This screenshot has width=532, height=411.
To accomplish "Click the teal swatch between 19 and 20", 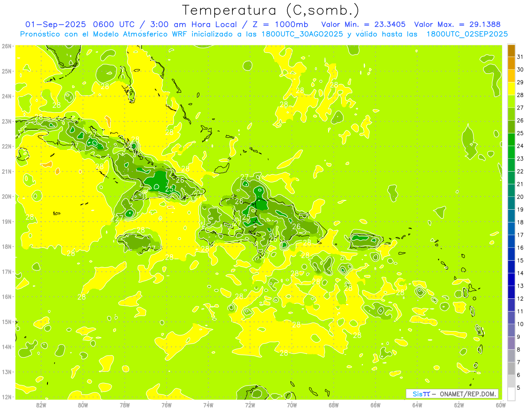I will tap(511, 203).
